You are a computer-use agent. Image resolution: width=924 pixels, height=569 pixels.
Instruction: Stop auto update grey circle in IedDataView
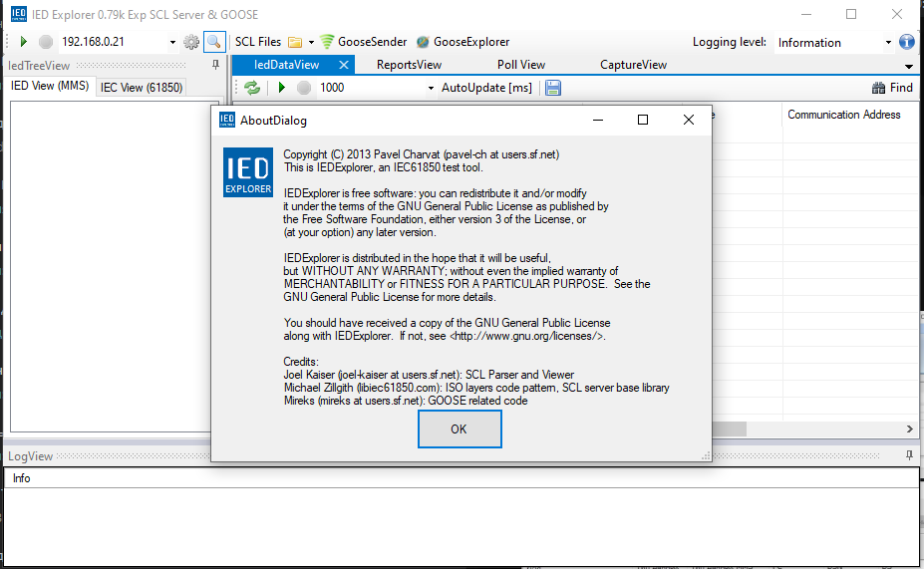coord(303,88)
